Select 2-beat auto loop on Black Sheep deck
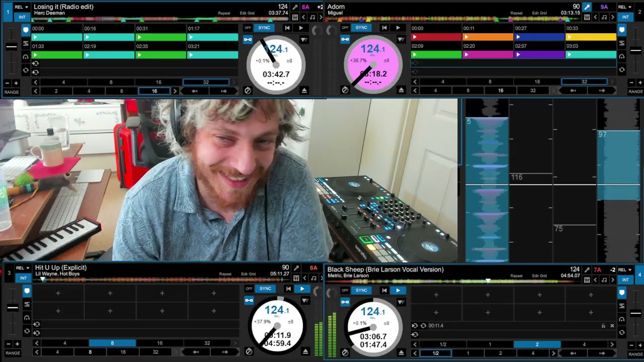Screen dimensions: 644x362 pyautogui.click(x=537, y=344)
